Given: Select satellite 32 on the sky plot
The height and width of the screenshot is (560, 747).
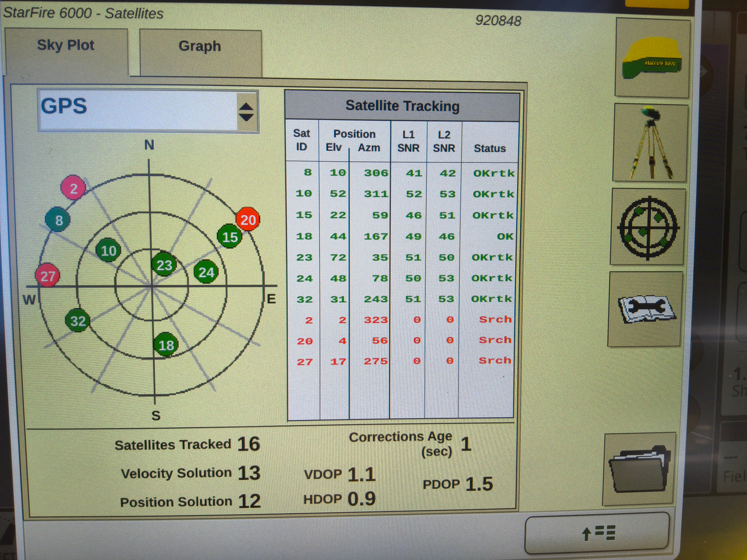Looking at the screenshot, I should (x=78, y=320).
